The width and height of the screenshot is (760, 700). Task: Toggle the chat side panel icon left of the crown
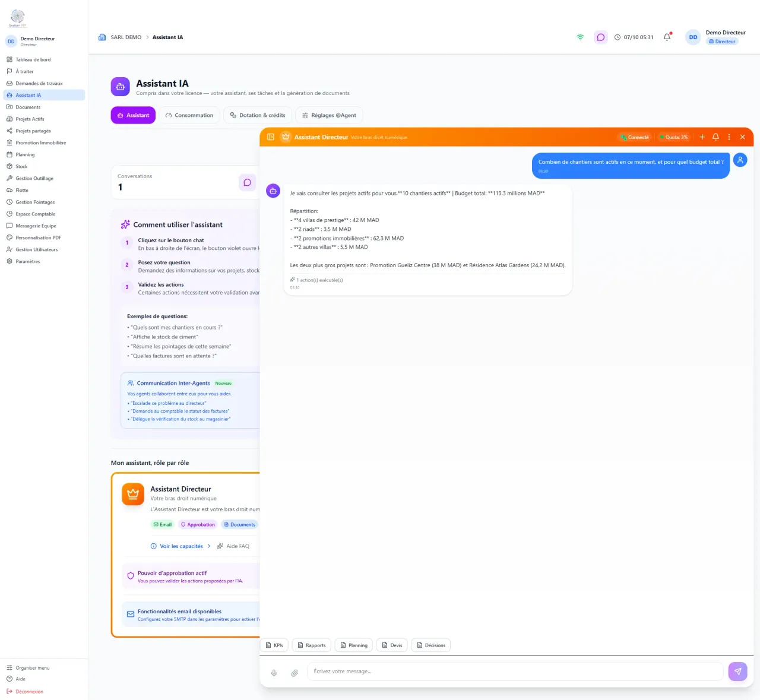coord(271,137)
